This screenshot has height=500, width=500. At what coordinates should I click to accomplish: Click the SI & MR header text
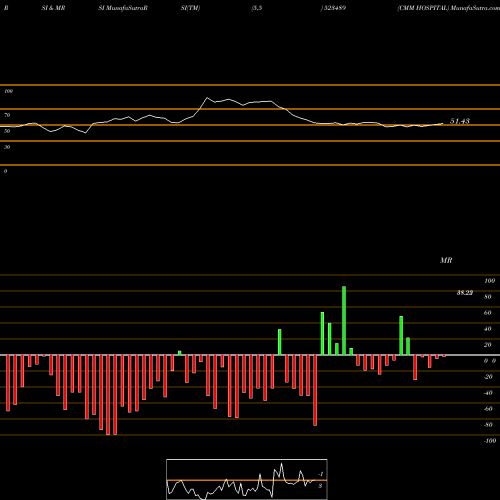pos(53,8)
